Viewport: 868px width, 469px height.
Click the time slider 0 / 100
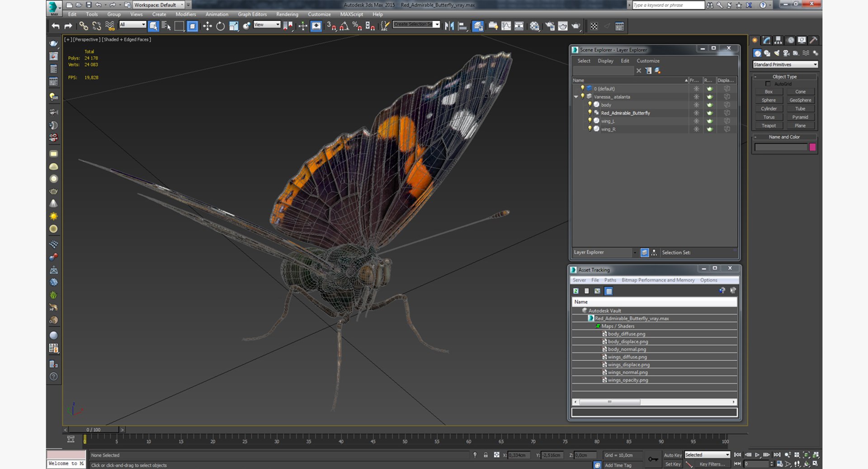click(x=94, y=430)
